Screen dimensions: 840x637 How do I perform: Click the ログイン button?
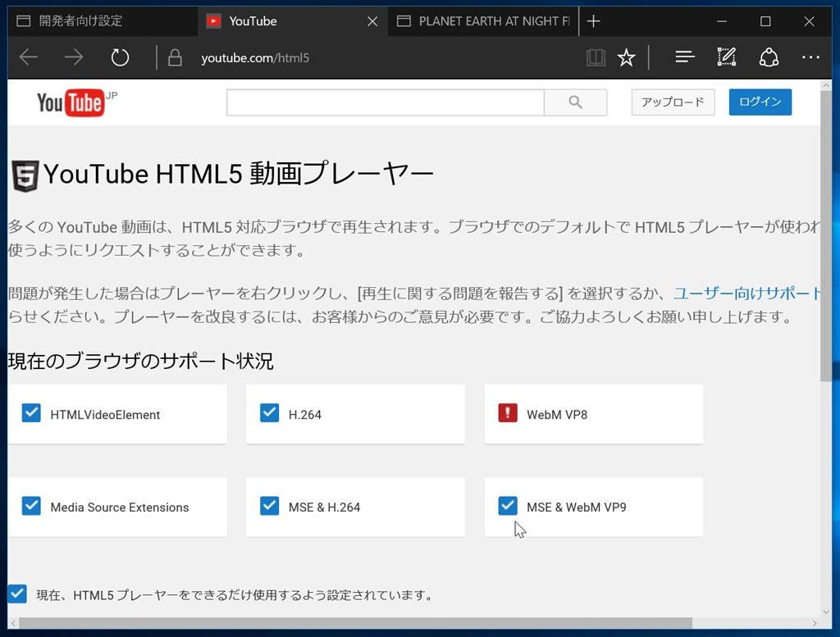click(x=760, y=102)
